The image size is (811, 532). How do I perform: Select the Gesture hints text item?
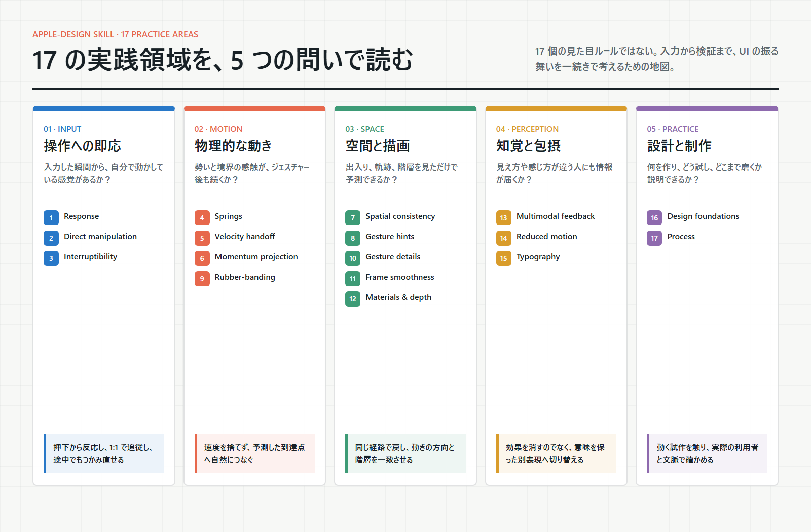tap(390, 237)
